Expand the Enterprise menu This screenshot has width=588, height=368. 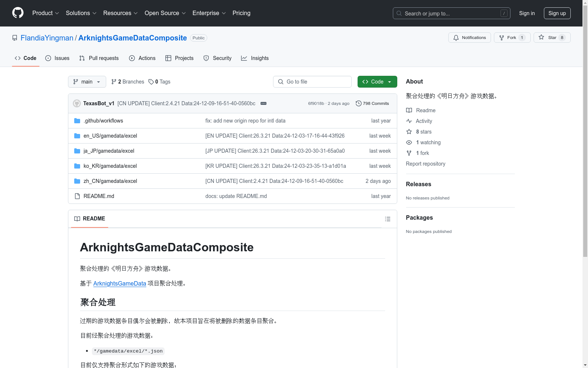(209, 13)
